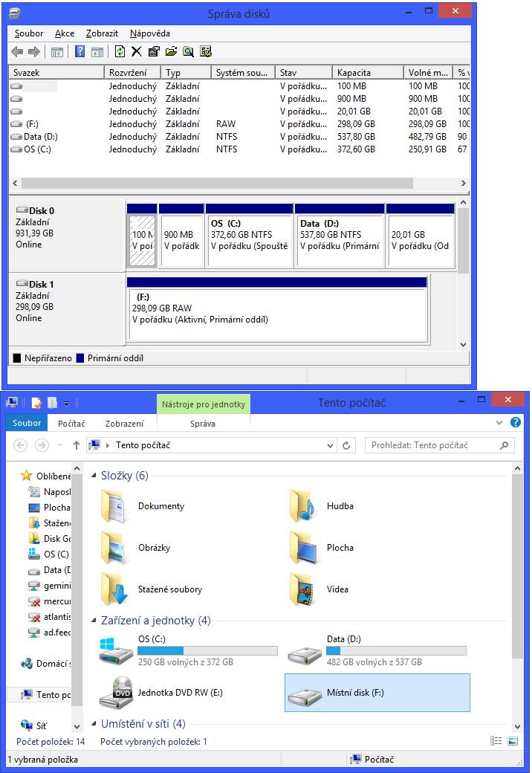Open the Quick Access Toolbar customize dropdown
The image size is (532, 773).
tap(67, 404)
